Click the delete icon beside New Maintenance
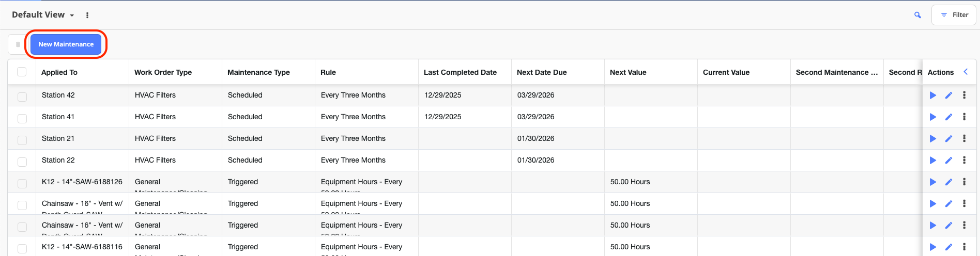 18,44
